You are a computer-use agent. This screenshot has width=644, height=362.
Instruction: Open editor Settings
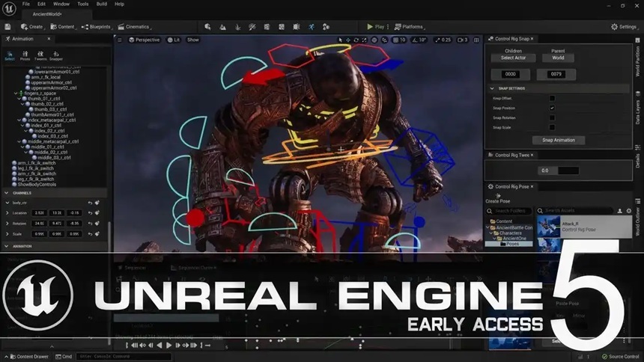click(x=624, y=27)
